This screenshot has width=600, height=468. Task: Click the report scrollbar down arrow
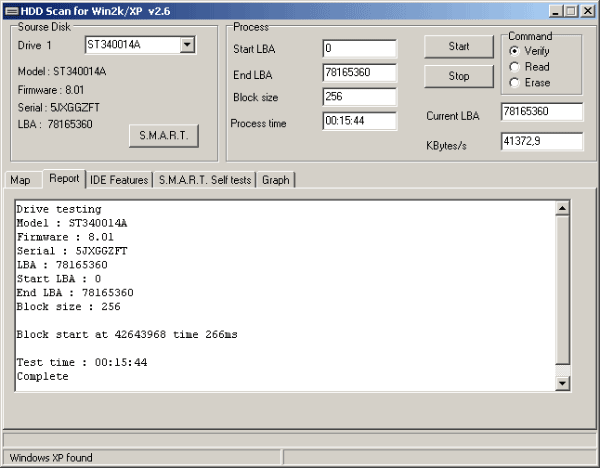click(562, 383)
